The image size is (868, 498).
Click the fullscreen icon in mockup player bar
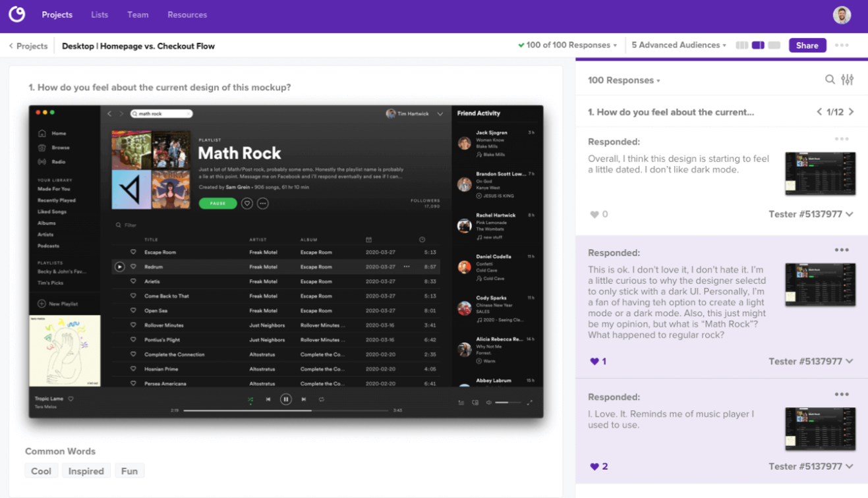(x=530, y=402)
